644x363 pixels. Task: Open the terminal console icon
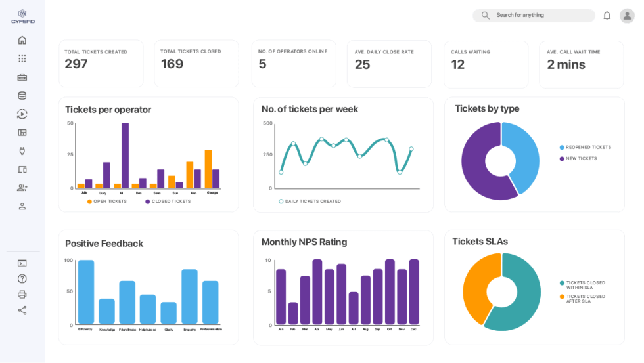(22, 263)
